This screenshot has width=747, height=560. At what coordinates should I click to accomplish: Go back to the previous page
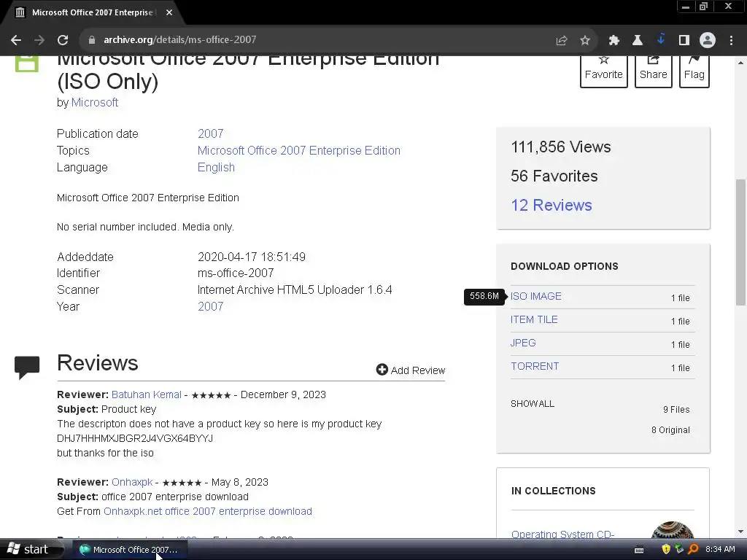pos(16,40)
